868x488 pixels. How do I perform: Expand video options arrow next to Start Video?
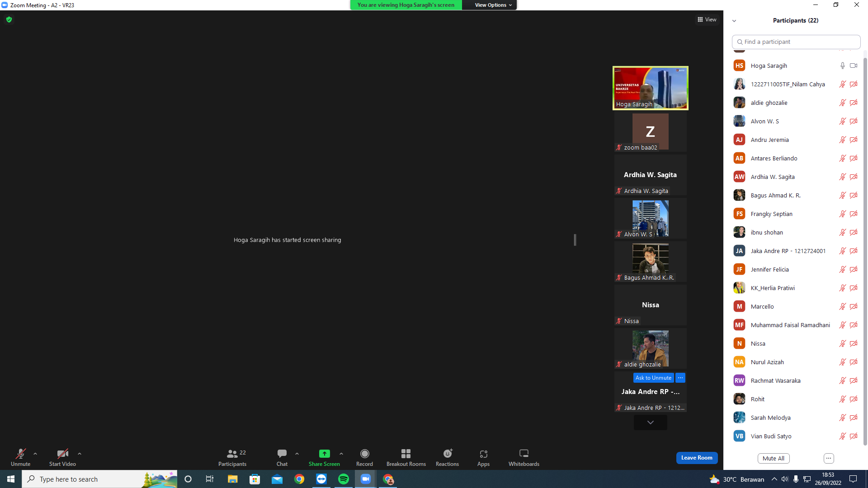(x=80, y=454)
